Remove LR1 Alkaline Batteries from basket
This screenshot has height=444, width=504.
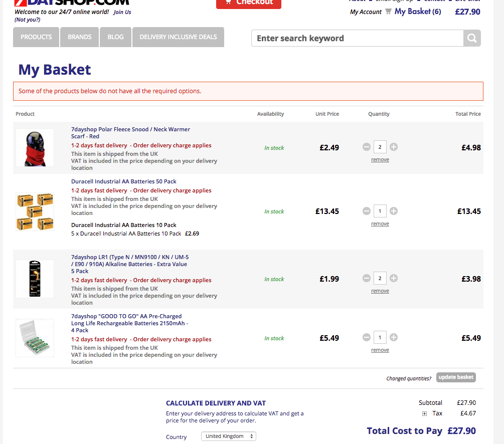[380, 291]
